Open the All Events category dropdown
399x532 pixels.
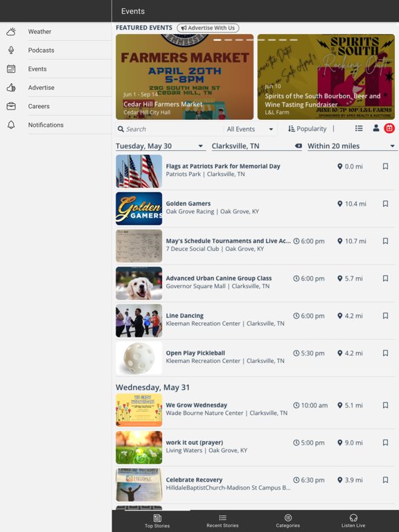click(x=250, y=129)
